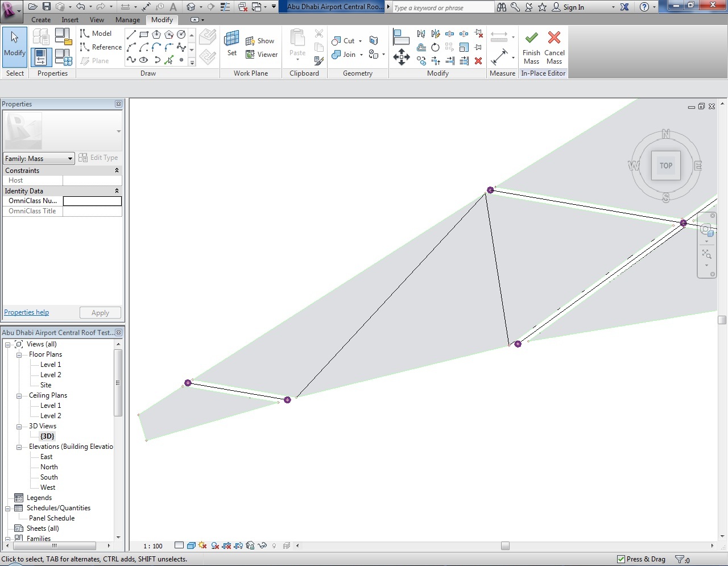Click the red Delete icon in Modify panel

[478, 61]
